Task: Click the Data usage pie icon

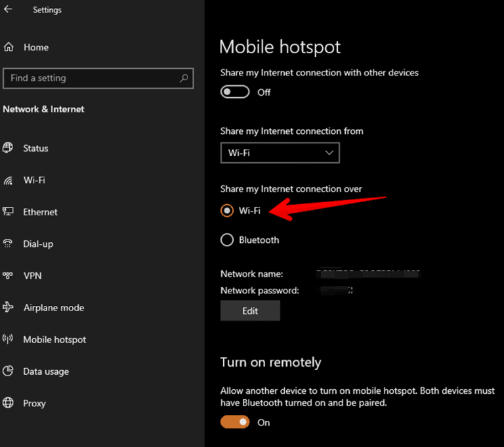Action: point(9,372)
